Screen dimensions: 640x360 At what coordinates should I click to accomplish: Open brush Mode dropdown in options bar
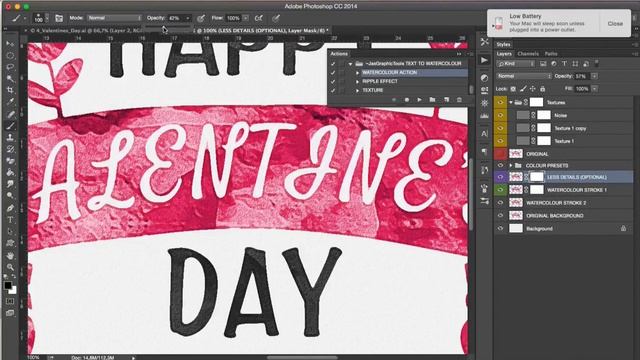pos(114,18)
